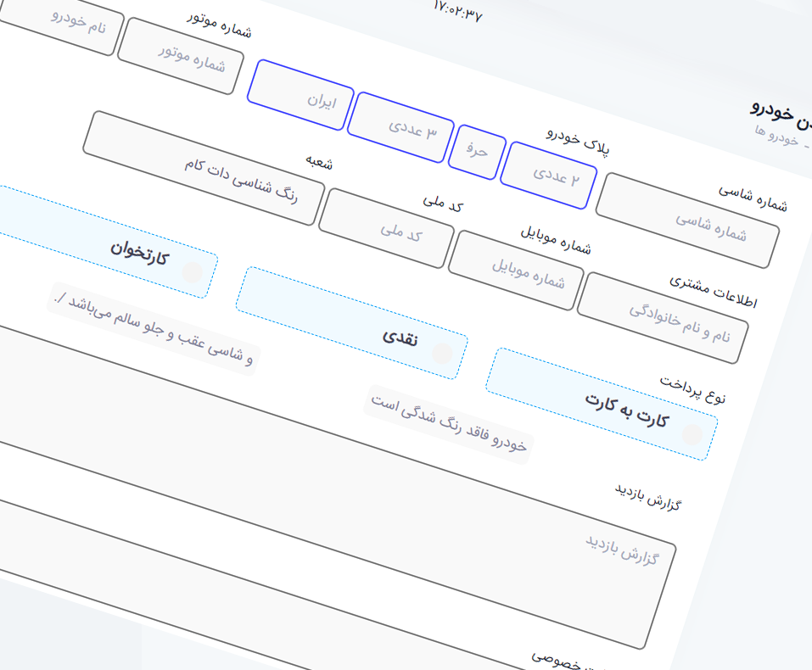Insert suggestion خودرو فاقد رنگ شدگی است
This screenshot has width=812, height=670.
click(x=449, y=425)
